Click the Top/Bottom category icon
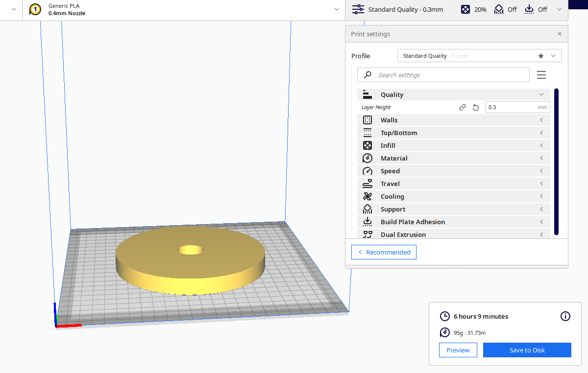 tap(367, 133)
